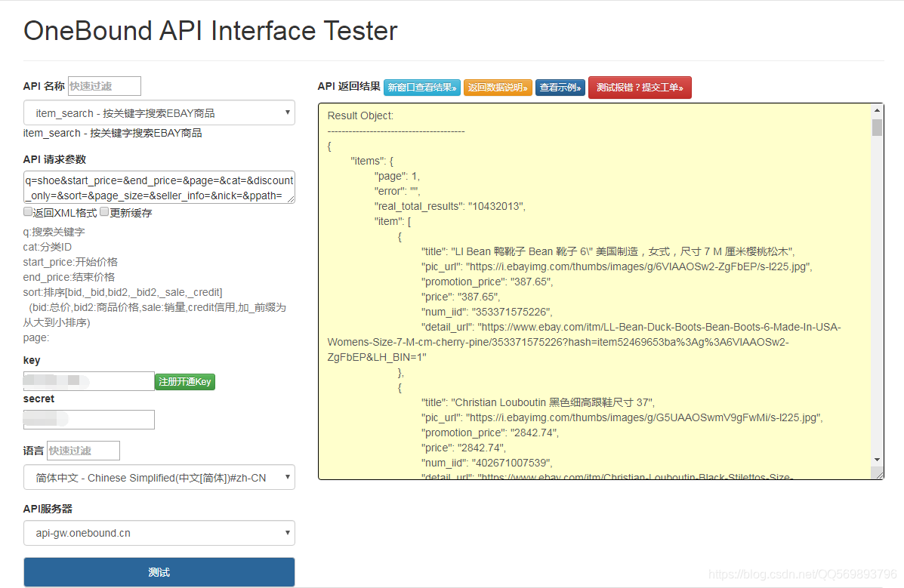Click the OneBound API Interface Tester heading
Viewport: 904px width, 588px height.
[x=211, y=31]
